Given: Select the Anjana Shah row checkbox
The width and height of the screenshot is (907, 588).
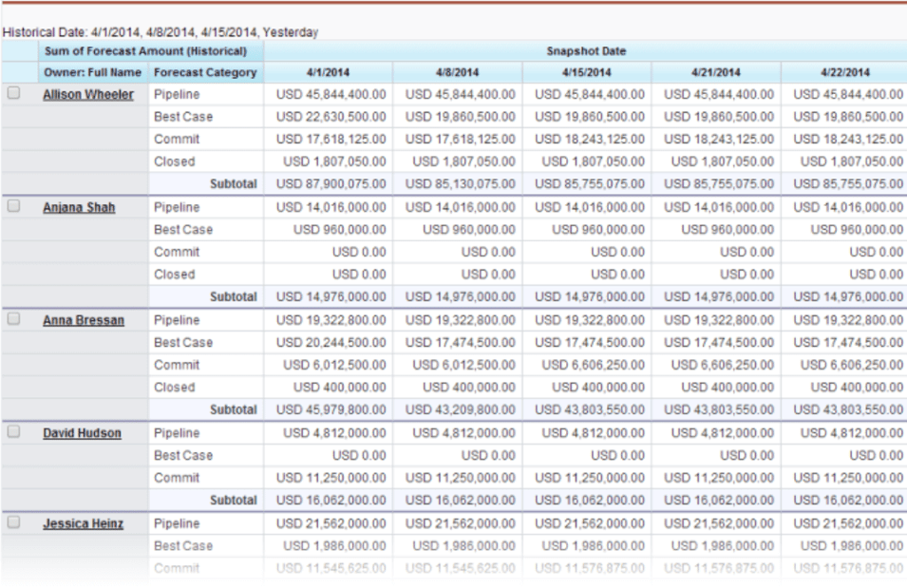Looking at the screenshot, I should (x=13, y=206).
